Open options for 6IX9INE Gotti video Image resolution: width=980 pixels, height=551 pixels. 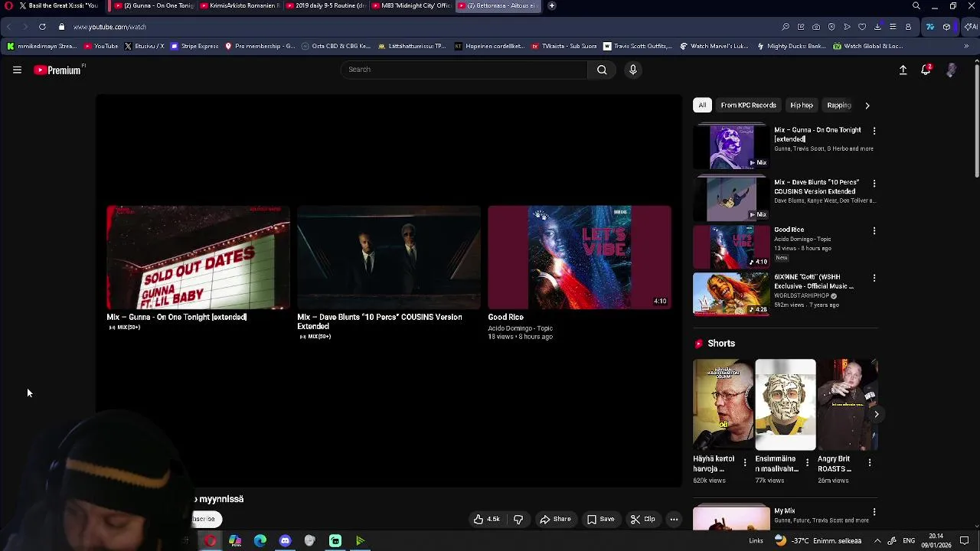(874, 278)
